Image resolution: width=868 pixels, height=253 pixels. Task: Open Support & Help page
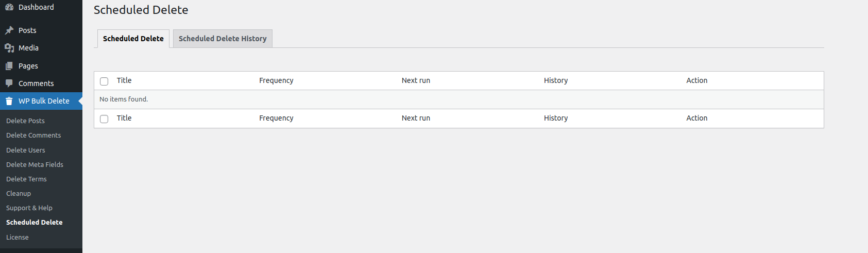[x=29, y=208]
